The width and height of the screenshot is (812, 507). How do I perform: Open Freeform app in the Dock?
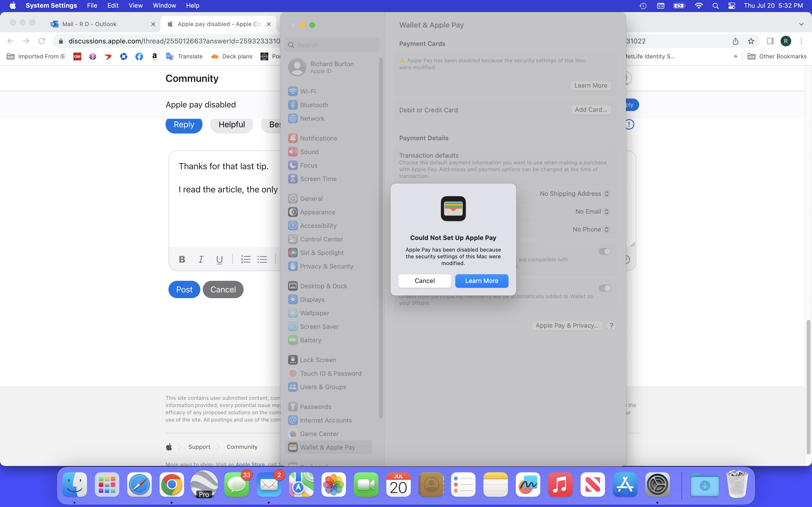coord(528,485)
